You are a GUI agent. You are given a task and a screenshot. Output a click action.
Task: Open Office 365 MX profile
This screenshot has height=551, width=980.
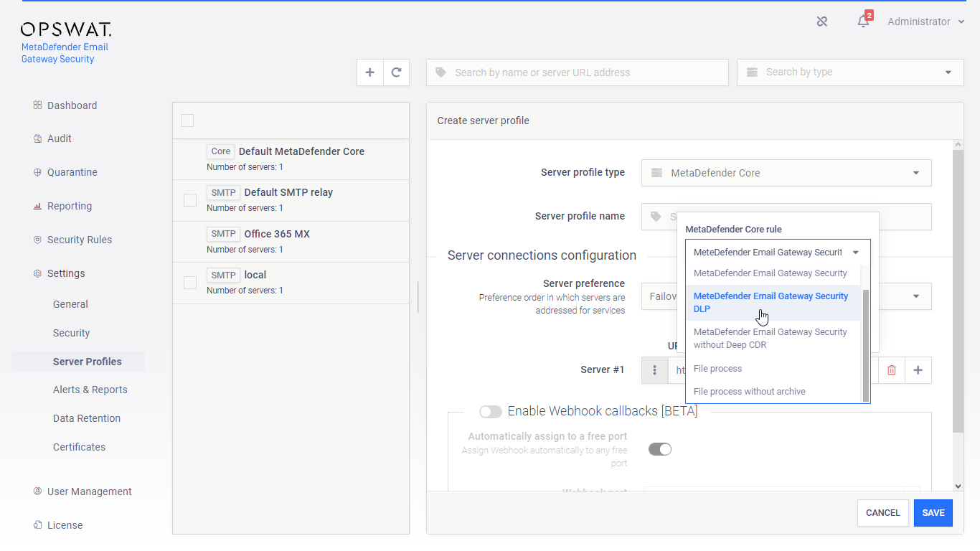[x=291, y=242]
